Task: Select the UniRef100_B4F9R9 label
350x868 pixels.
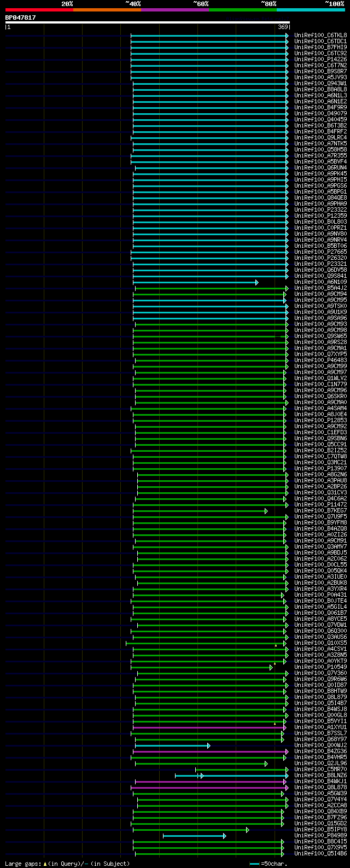Action: [320, 108]
